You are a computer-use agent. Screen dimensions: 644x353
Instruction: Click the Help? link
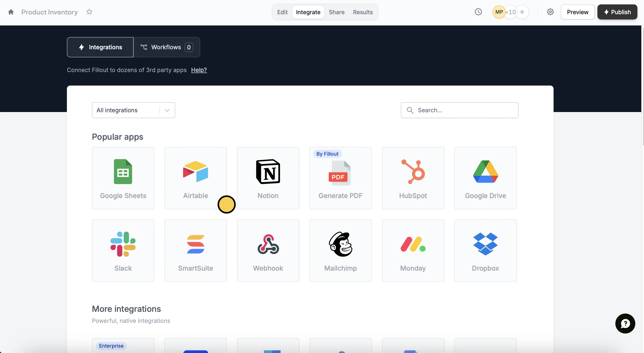pyautogui.click(x=199, y=70)
